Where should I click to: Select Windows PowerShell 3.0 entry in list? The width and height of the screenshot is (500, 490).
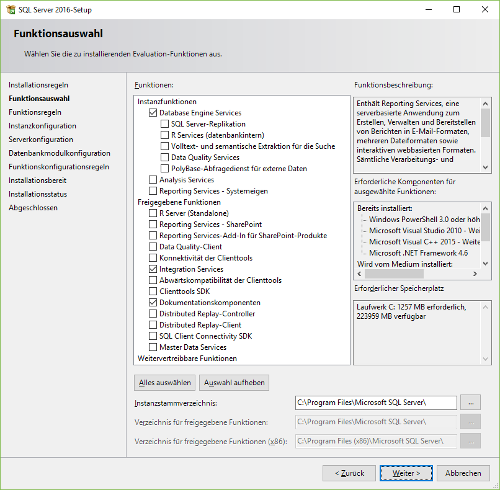tap(424, 219)
